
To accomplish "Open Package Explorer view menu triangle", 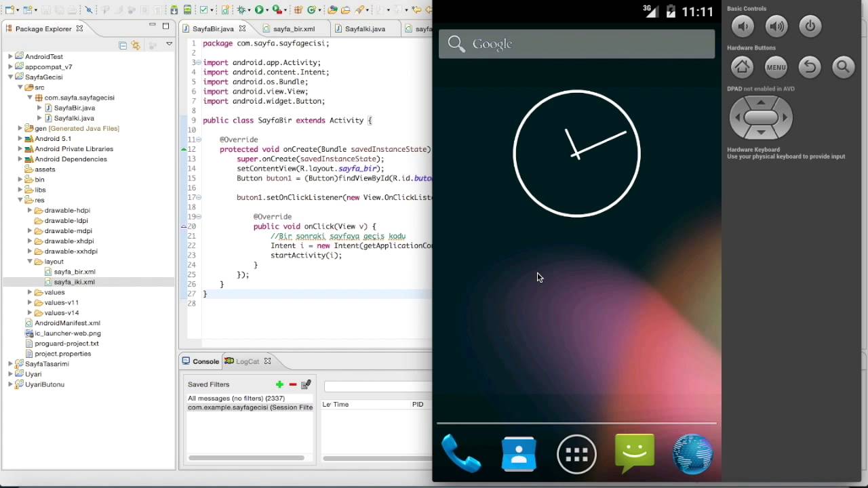I will [170, 45].
